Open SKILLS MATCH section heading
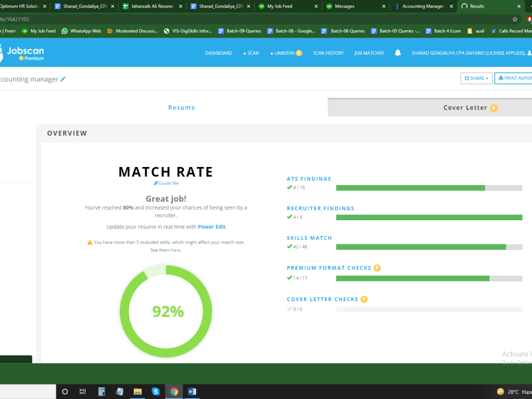Image resolution: width=532 pixels, height=399 pixels. [x=309, y=238]
